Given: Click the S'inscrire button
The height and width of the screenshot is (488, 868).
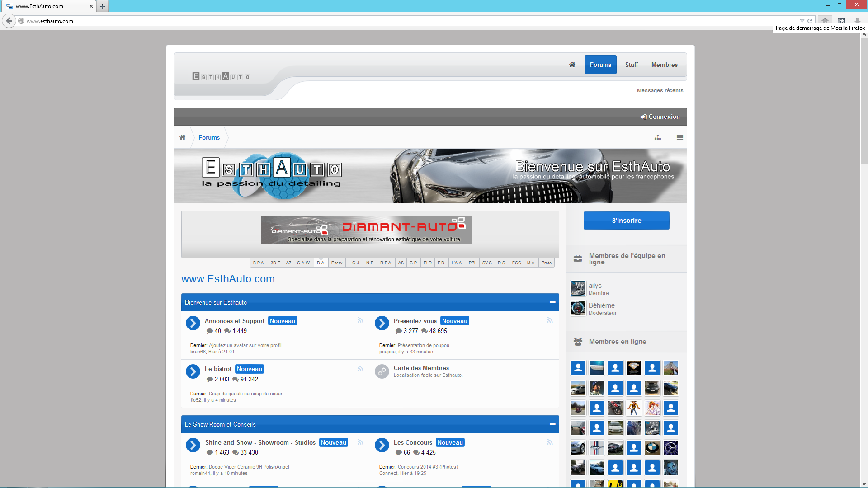Looking at the screenshot, I should point(627,221).
